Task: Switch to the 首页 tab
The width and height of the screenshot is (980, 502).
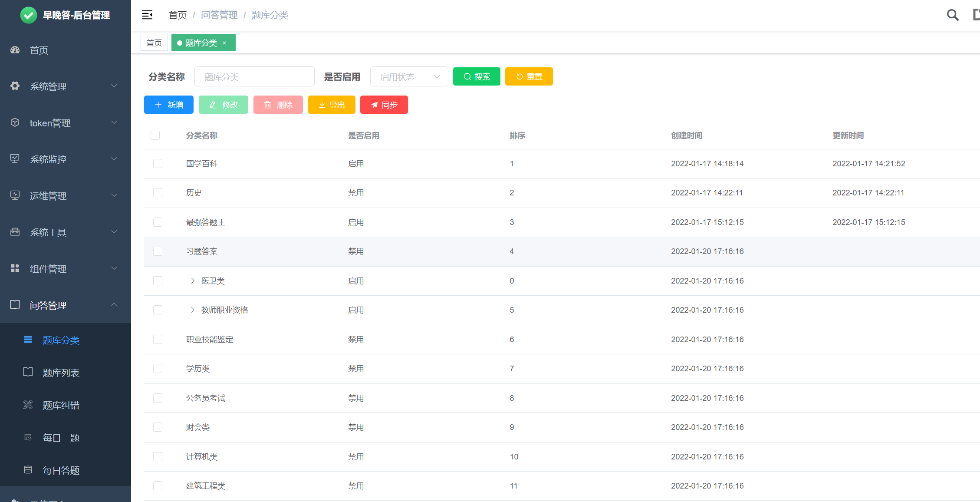Action: [154, 43]
